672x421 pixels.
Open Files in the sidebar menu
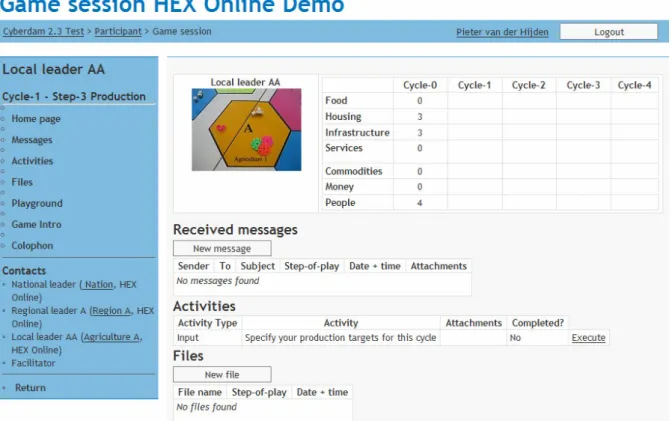click(22, 182)
